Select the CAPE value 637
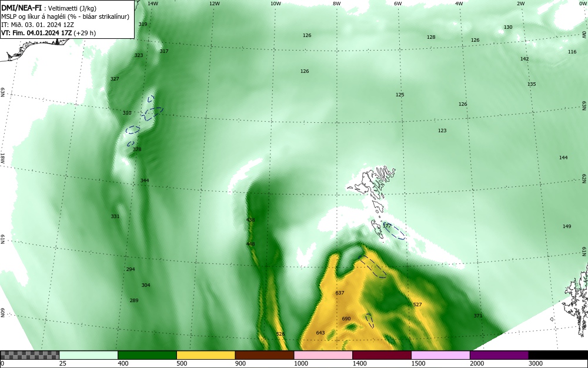Screen dimensions: 588x368 [340, 293]
